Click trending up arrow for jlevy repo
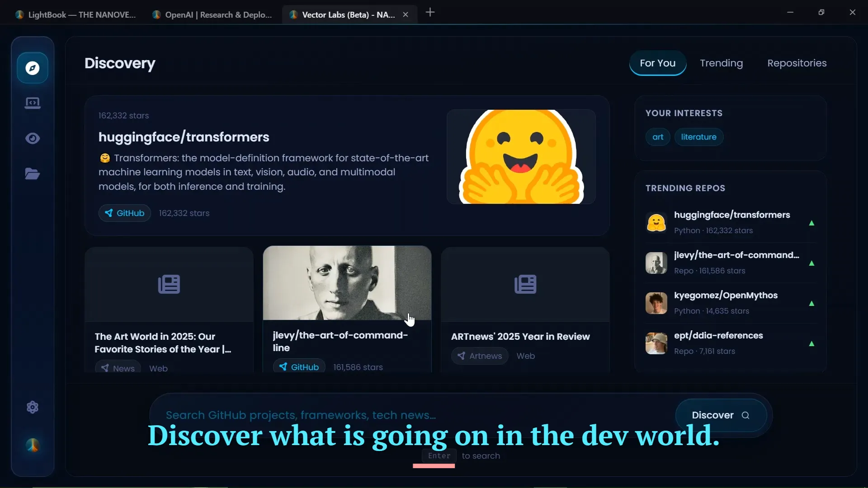 coord(811,263)
